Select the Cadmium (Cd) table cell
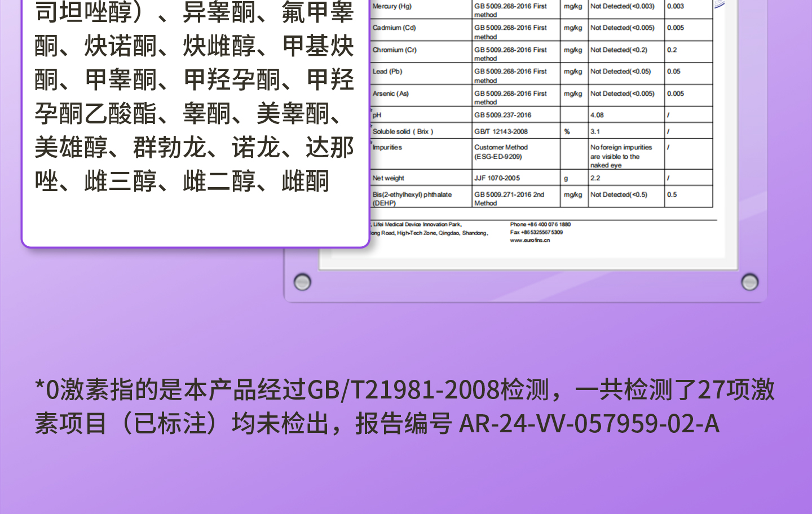Image resolution: width=812 pixels, height=514 pixels. coord(394,28)
